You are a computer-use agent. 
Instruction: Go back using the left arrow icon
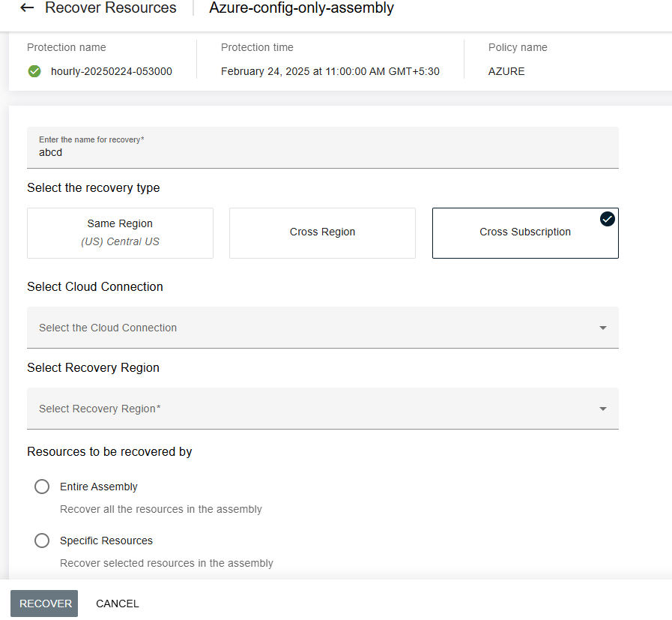[27, 7]
